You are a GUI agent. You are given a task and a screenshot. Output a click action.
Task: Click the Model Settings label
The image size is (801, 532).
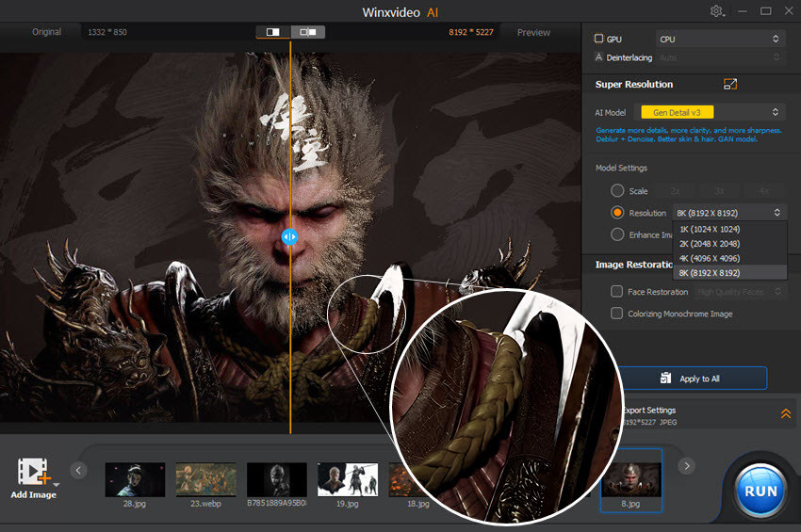coord(621,168)
